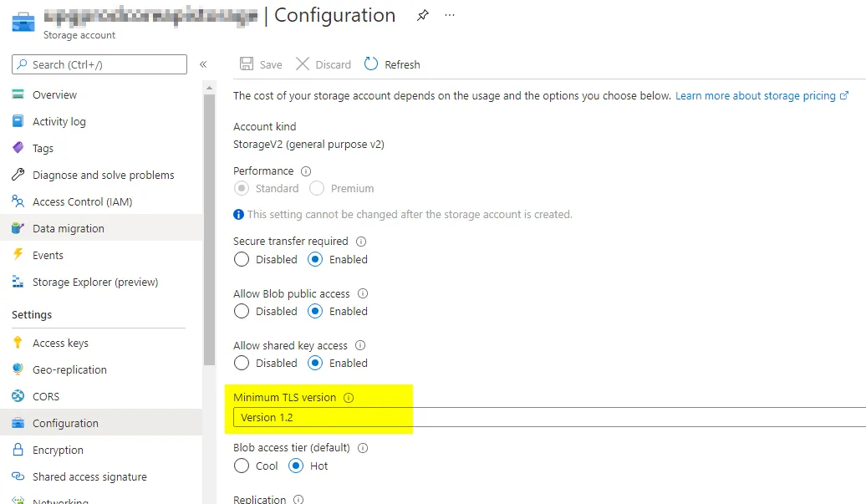Show info for Allow Blob public access

(363, 294)
